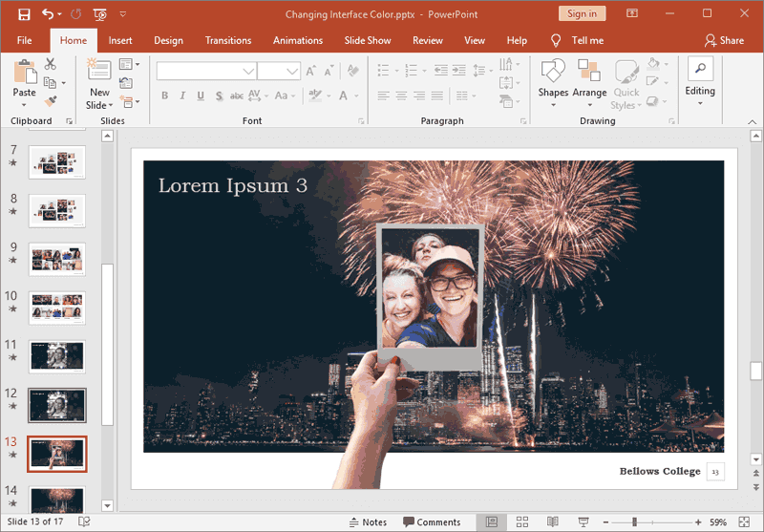Screen dimensions: 764x532
Task: Switch to Reading View icon
Action: 553,522
